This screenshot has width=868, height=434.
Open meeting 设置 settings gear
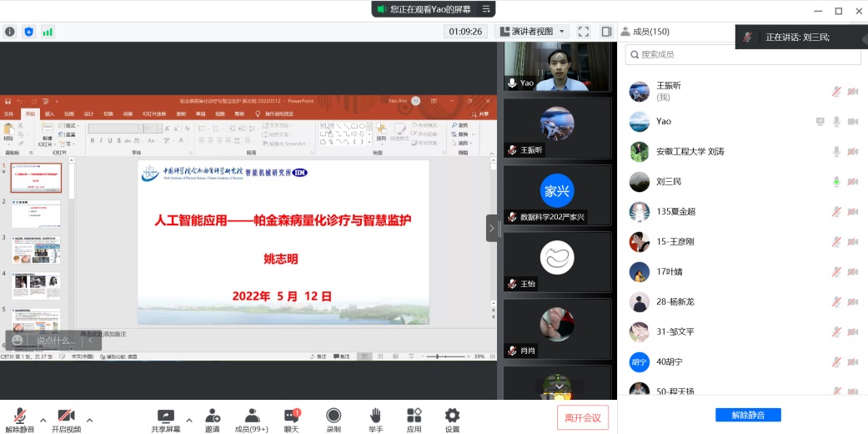(452, 416)
